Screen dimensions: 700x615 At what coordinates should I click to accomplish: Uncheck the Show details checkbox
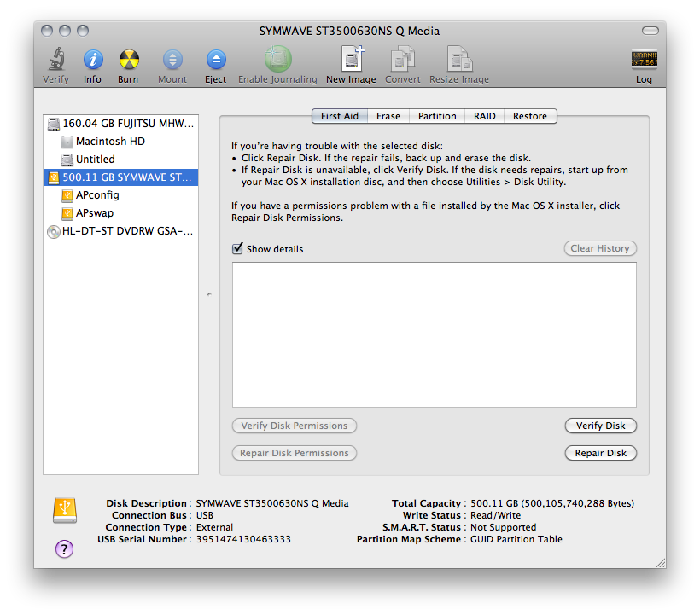(237, 248)
